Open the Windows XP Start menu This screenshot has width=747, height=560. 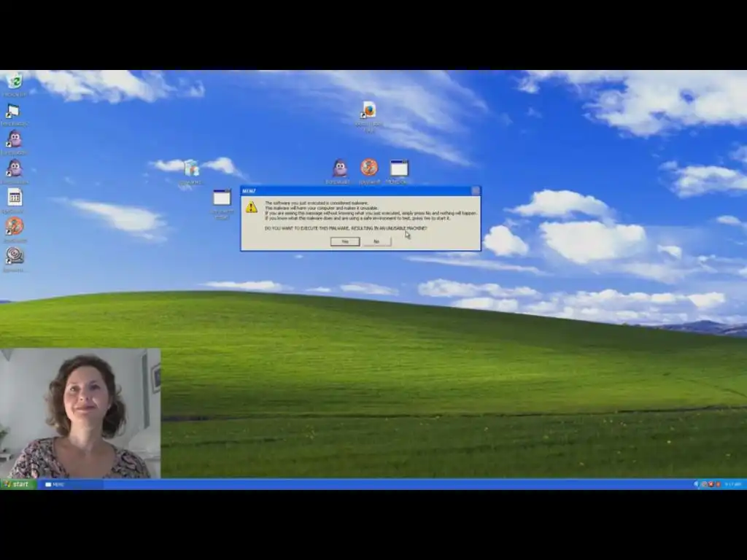[x=18, y=484]
